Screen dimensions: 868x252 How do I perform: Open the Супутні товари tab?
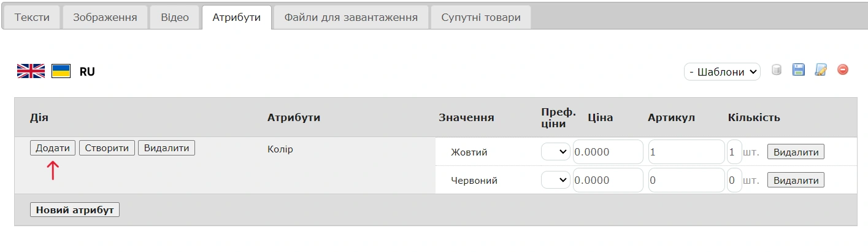(x=480, y=18)
